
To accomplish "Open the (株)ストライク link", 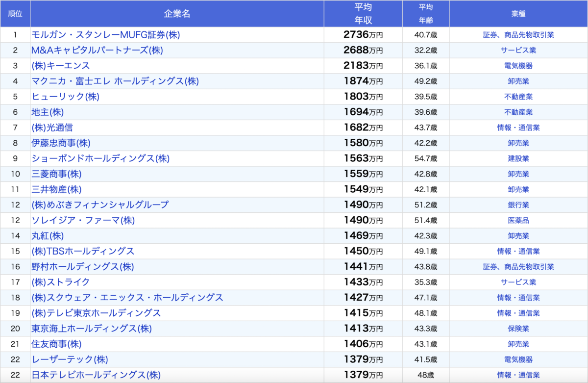I will click(x=61, y=282).
